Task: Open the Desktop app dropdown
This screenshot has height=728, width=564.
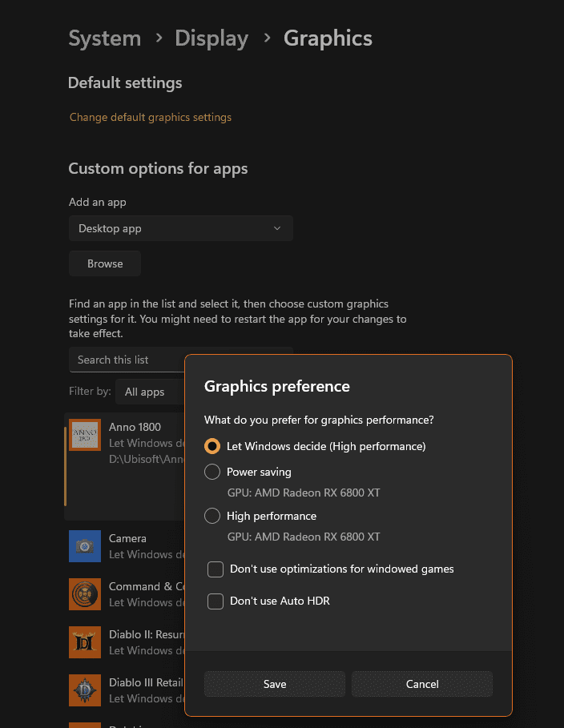Action: click(x=180, y=228)
